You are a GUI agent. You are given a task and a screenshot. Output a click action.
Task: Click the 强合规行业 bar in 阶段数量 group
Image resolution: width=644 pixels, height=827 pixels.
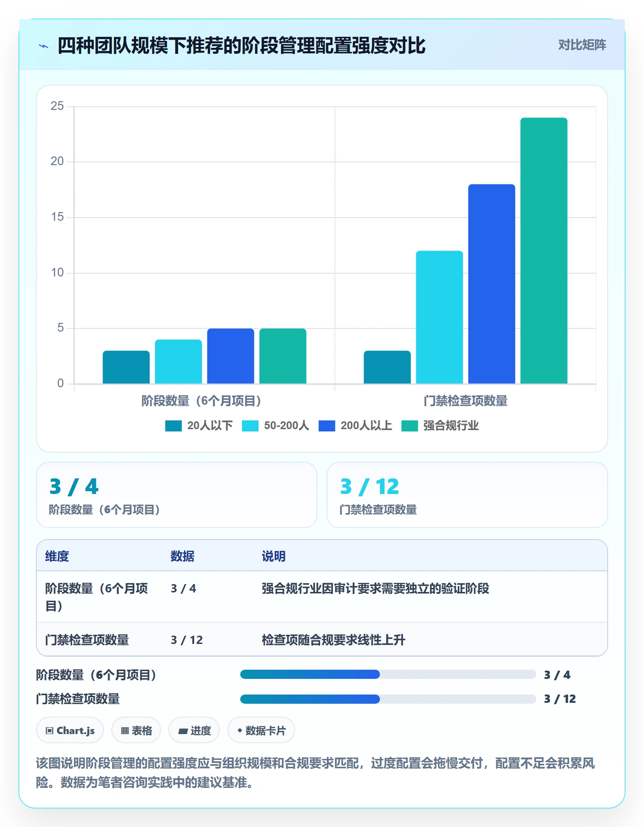[283, 356]
